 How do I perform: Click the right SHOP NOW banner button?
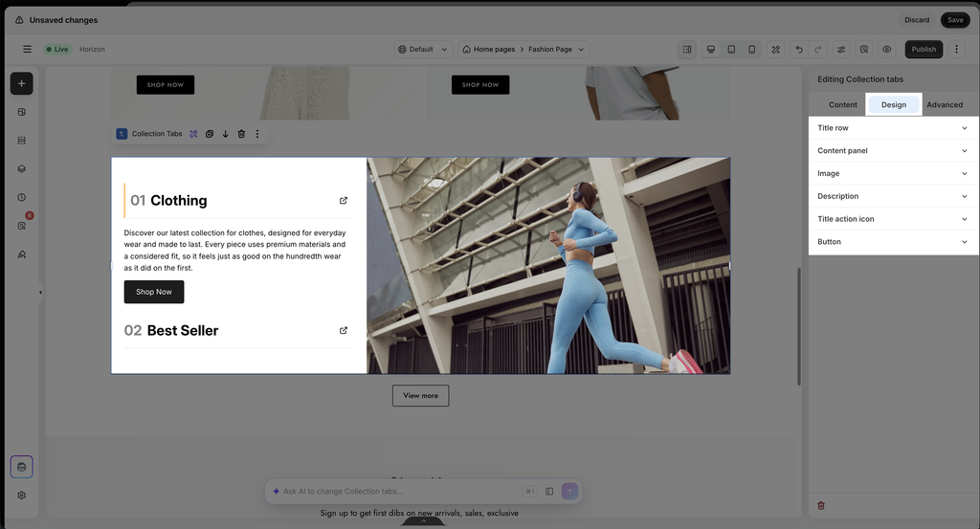pos(480,85)
